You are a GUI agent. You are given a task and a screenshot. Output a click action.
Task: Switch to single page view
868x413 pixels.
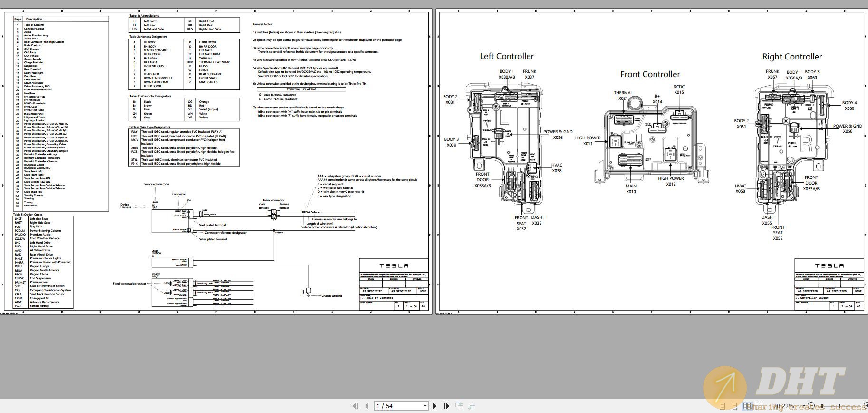722,406
